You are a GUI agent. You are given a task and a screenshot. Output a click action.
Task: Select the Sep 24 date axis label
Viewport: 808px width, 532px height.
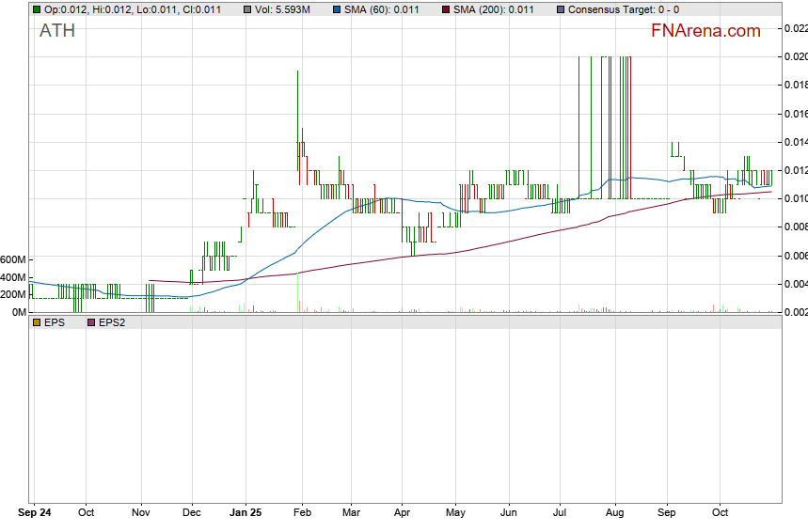pyautogui.click(x=35, y=513)
